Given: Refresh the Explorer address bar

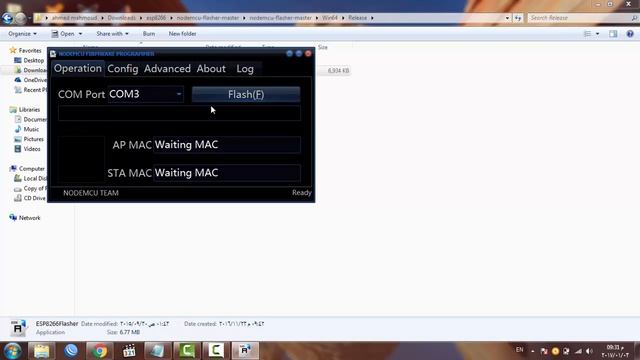Looking at the screenshot, I should 518,18.
